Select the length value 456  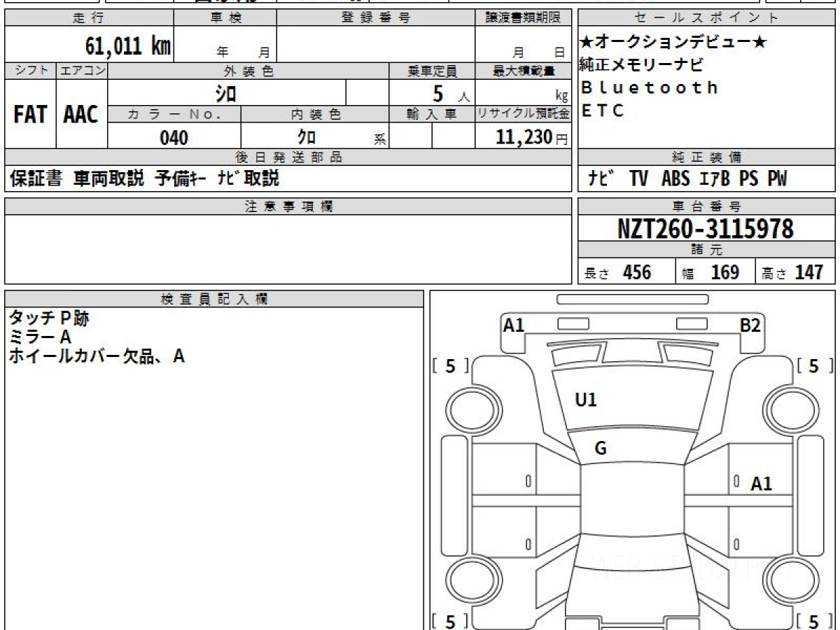637,272
